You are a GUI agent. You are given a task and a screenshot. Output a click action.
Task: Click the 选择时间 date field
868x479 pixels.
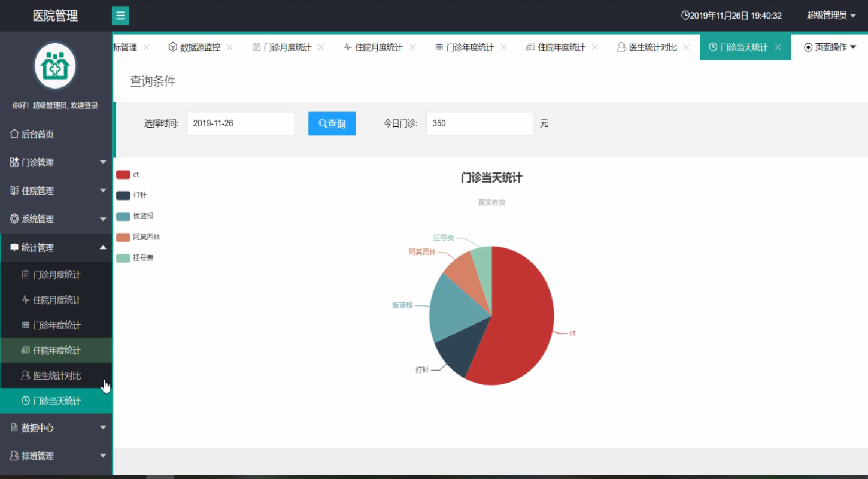pos(241,123)
